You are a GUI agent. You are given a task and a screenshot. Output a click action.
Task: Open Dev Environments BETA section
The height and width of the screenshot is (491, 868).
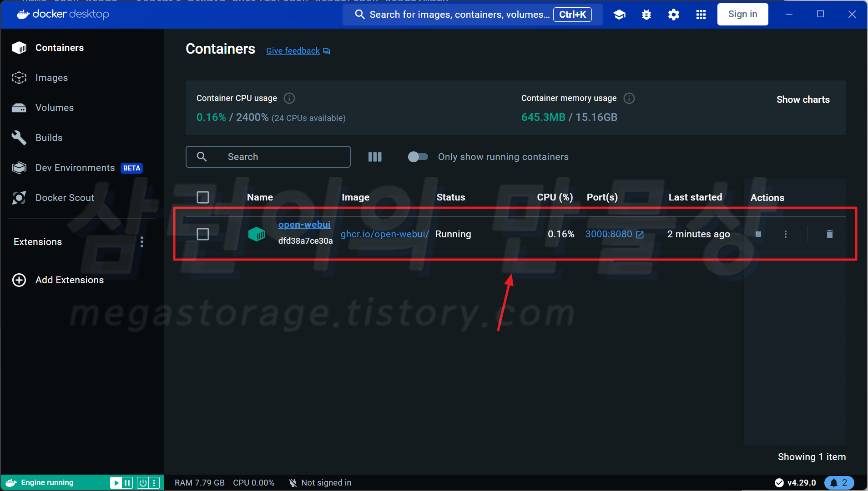coord(75,168)
